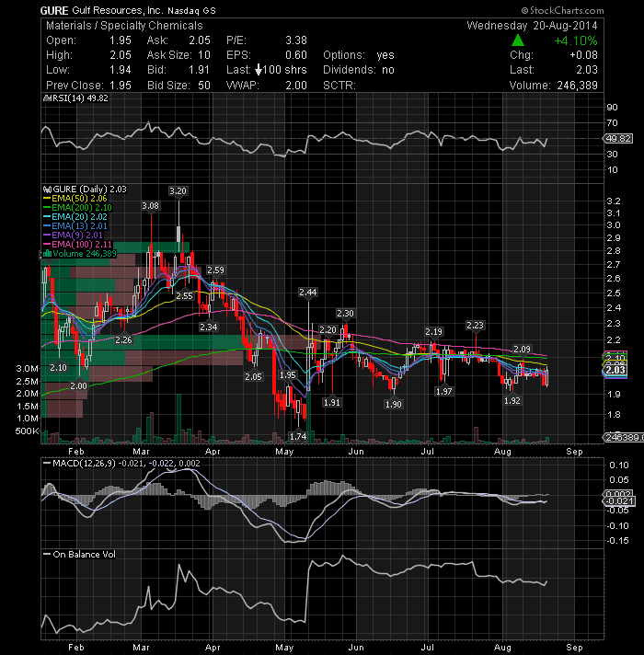This screenshot has height=655, width=644.
Task: Click the VWAP label
Action: 243,86
